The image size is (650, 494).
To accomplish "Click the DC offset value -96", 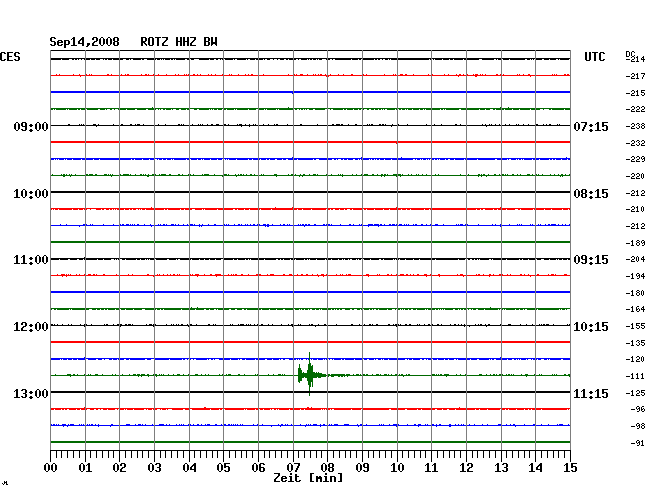I will [638, 409].
